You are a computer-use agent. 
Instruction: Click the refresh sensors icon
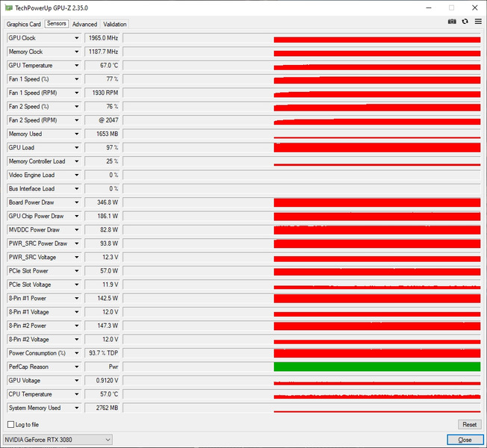465,22
